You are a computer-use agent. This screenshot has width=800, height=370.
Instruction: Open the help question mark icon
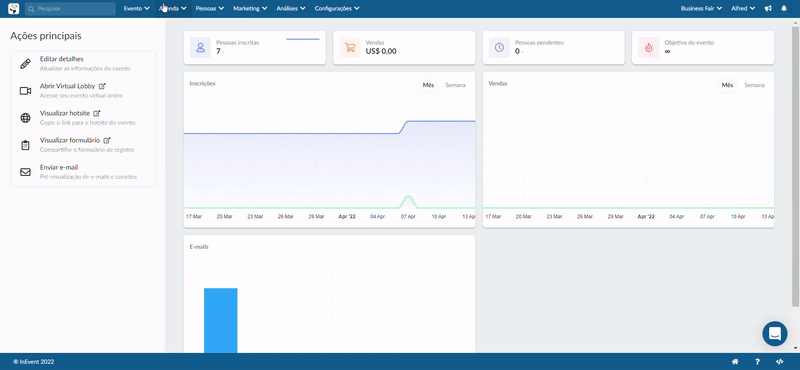pos(757,362)
